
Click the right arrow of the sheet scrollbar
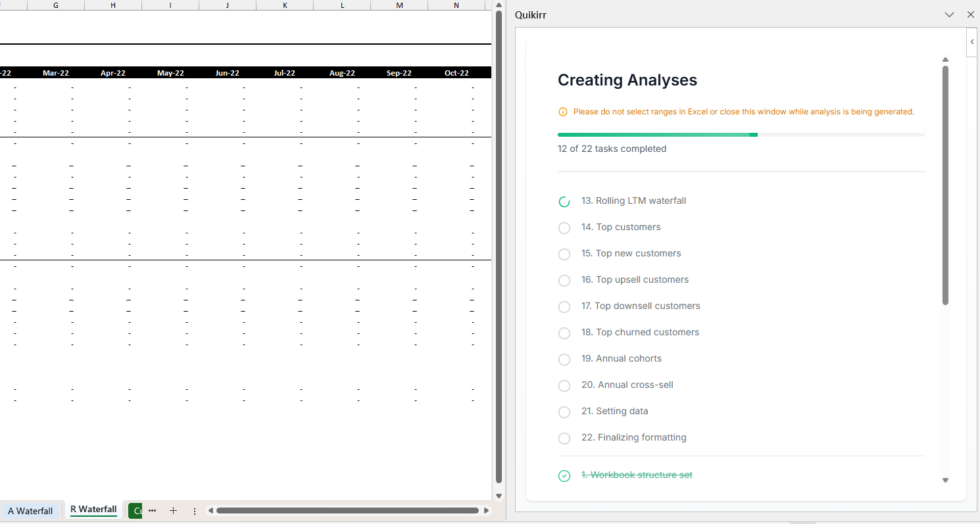[486, 510]
